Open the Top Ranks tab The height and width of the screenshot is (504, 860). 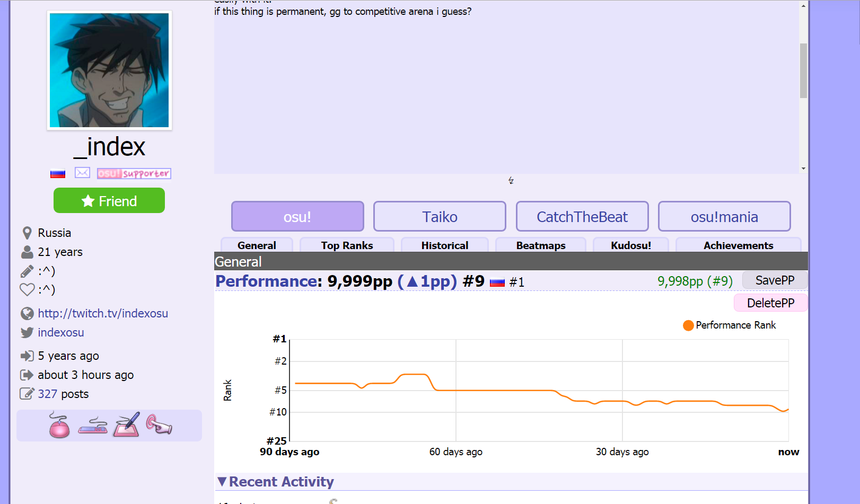(347, 245)
